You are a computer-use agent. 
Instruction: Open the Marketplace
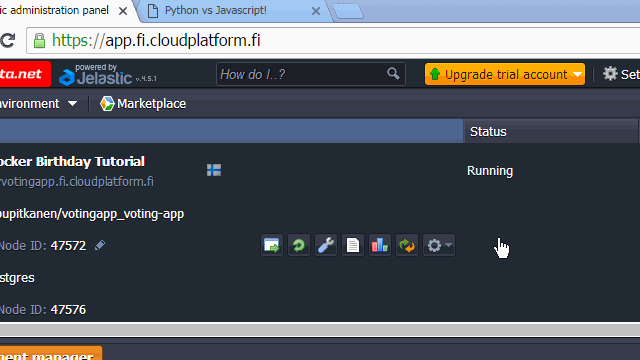(x=143, y=104)
